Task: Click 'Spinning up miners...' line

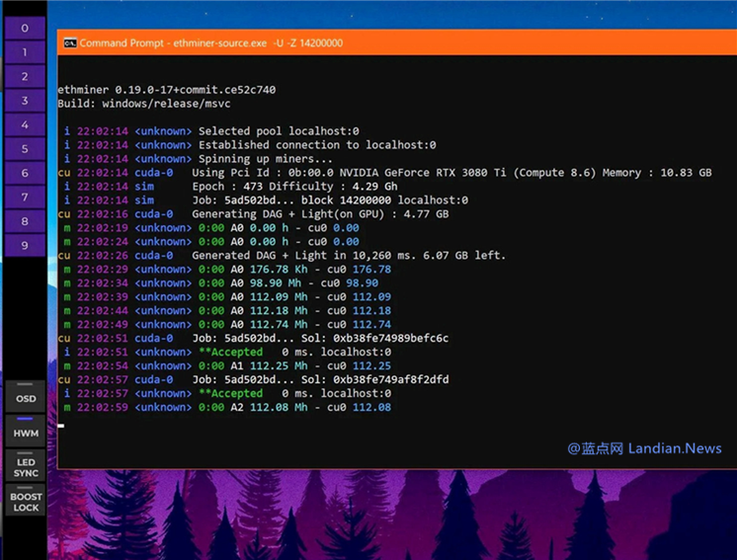Action: 199,159
